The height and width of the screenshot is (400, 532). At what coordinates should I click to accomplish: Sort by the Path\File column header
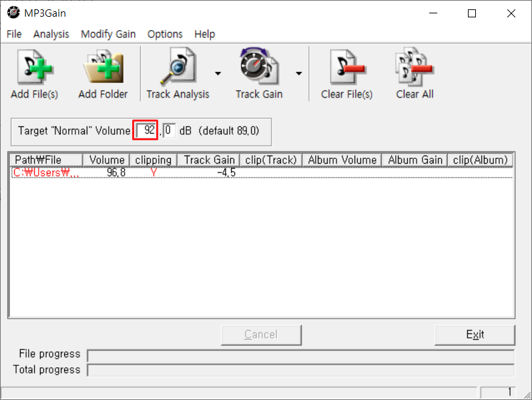[46, 160]
